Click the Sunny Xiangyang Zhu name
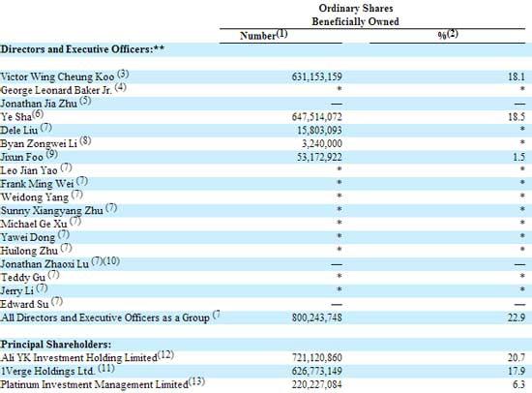This screenshot has height=393, width=532. (x=51, y=211)
